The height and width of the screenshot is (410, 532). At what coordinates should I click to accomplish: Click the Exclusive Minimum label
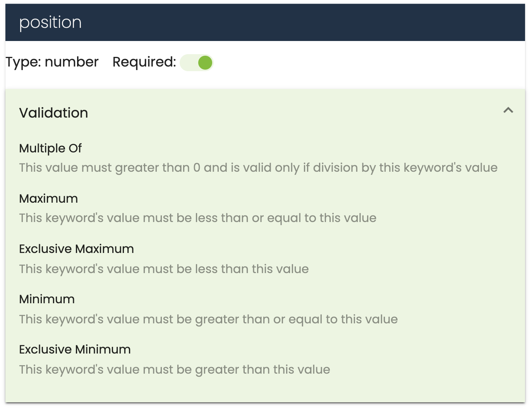pos(75,349)
